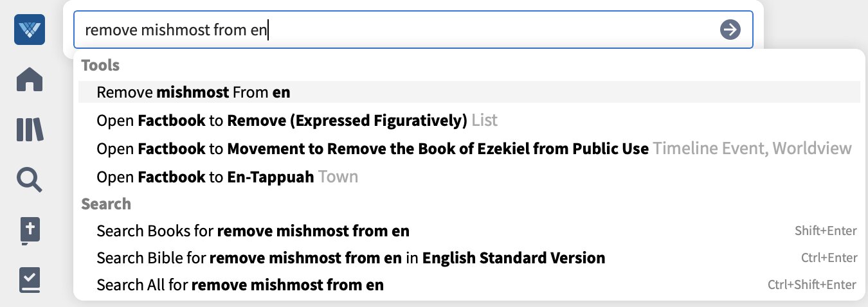
Task: Open the Bible book cross icon
Action: click(x=29, y=231)
